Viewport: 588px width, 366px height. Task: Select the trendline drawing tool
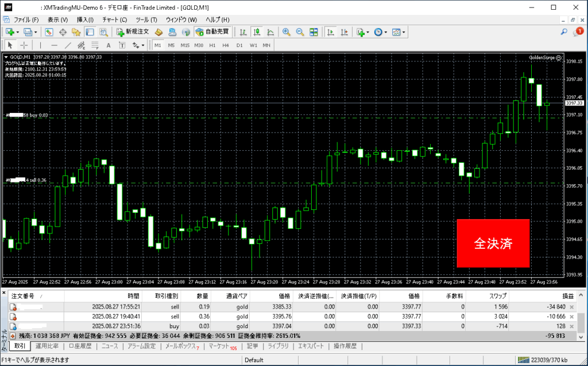click(x=68, y=45)
